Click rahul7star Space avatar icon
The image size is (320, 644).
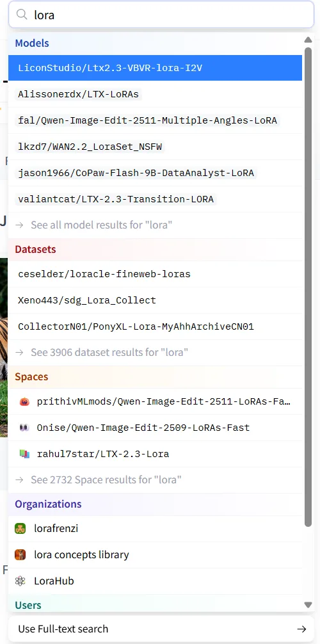click(x=24, y=455)
